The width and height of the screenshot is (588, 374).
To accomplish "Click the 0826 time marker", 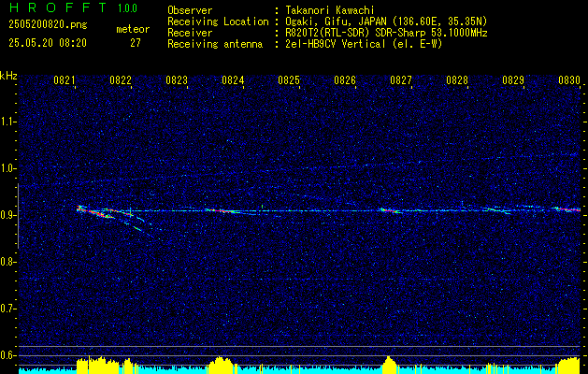I will [x=345, y=80].
